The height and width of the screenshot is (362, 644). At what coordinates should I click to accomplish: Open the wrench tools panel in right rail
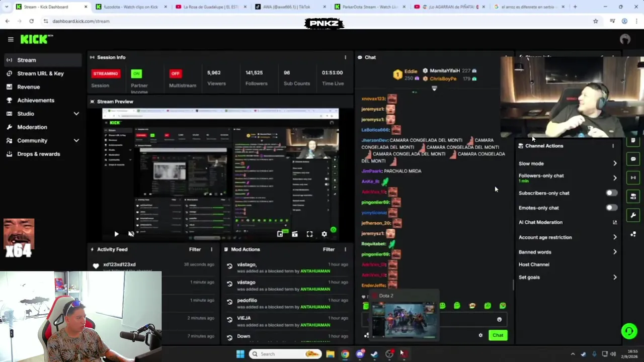(633, 215)
